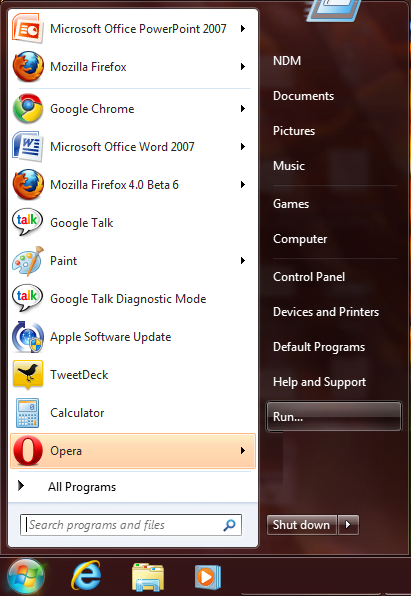
Task: Open Default Programs
Action: coord(319,347)
